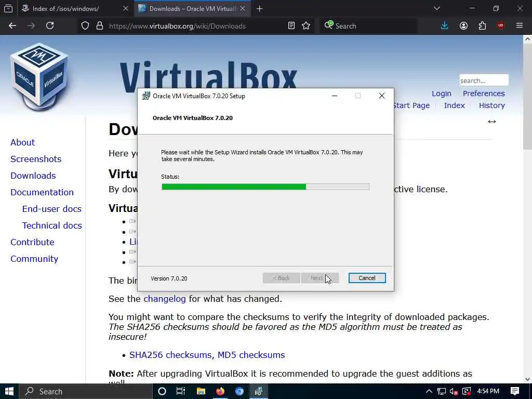This screenshot has width=532, height=399.
Task: Open the Windows Start button
Action: coord(9,391)
